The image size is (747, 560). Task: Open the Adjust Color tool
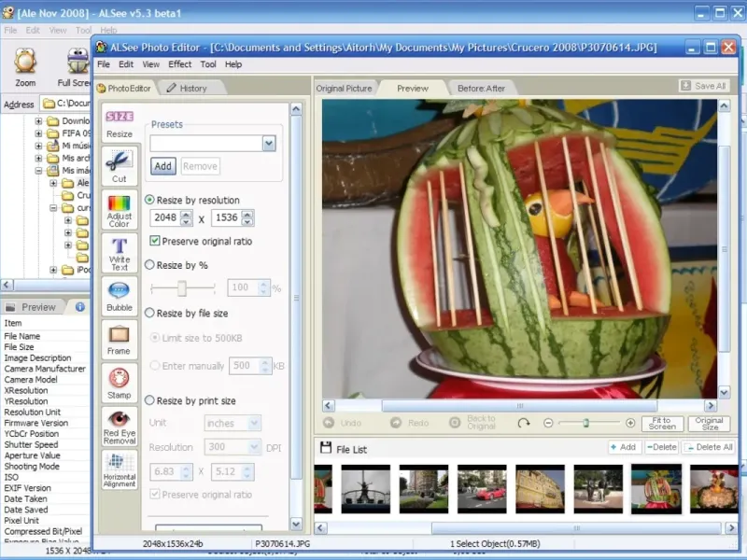pyautogui.click(x=120, y=210)
